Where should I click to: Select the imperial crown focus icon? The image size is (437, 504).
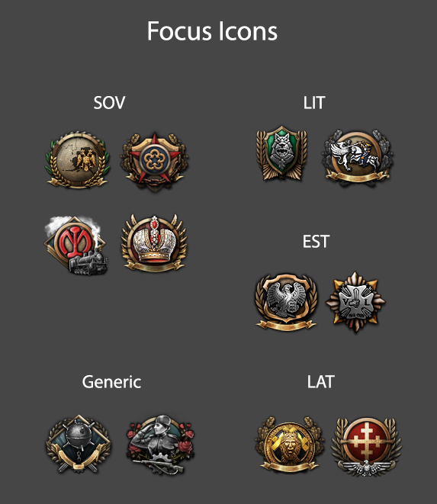(154, 243)
